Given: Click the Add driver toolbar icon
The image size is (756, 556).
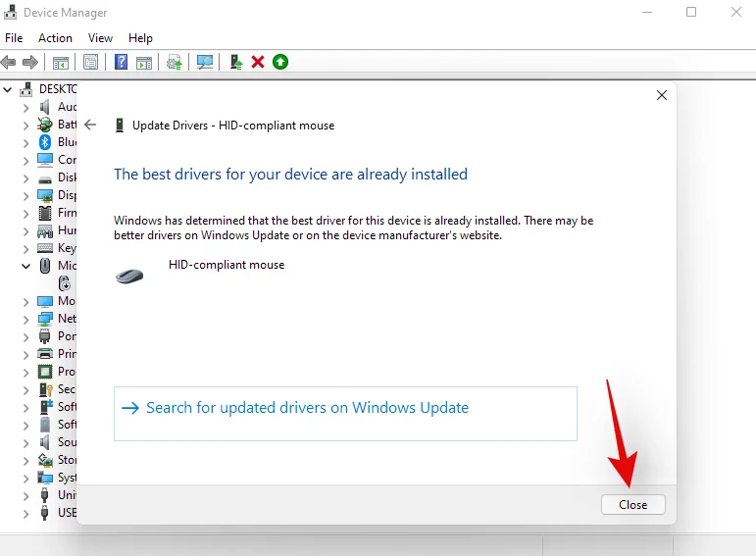Looking at the screenshot, I should (x=236, y=62).
